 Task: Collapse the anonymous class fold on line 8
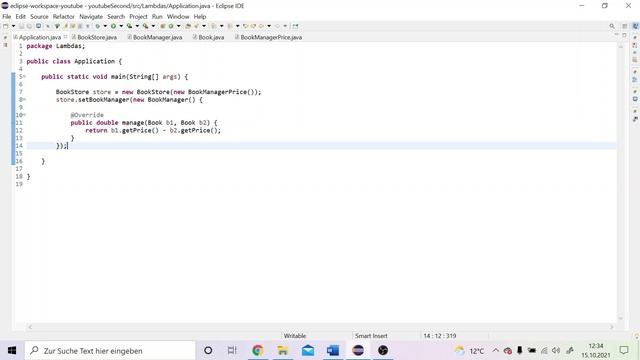coord(24,99)
